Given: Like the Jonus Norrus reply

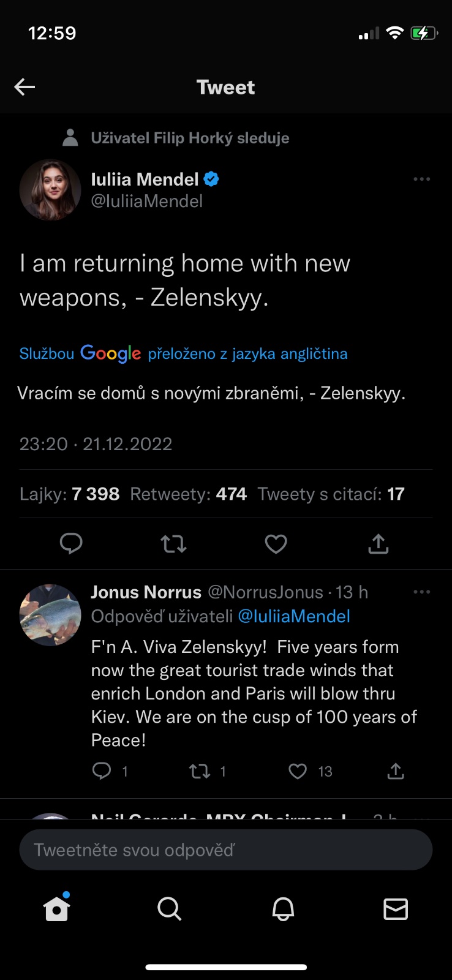Looking at the screenshot, I should pos(298,771).
